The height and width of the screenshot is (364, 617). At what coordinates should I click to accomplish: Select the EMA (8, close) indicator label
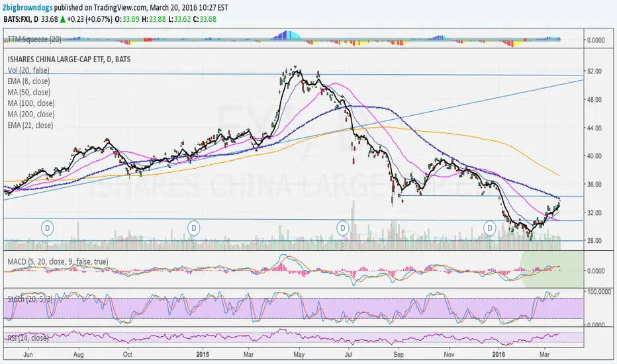tap(28, 81)
